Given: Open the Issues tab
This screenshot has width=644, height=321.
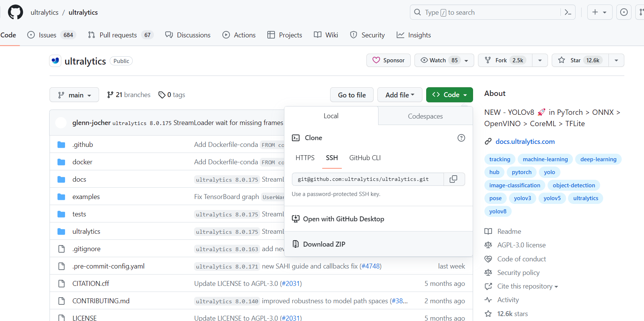Looking at the screenshot, I should [52, 35].
